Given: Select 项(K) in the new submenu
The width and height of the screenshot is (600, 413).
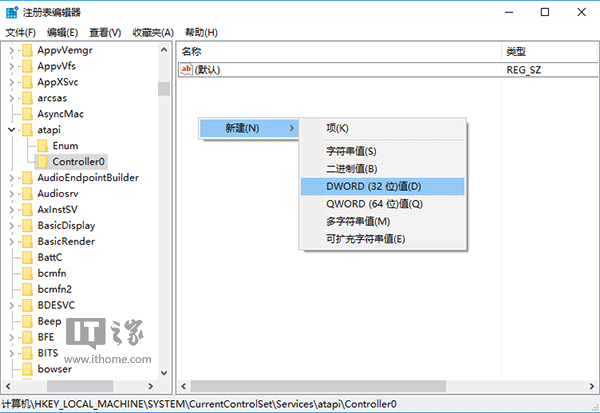Looking at the screenshot, I should click(x=337, y=128).
